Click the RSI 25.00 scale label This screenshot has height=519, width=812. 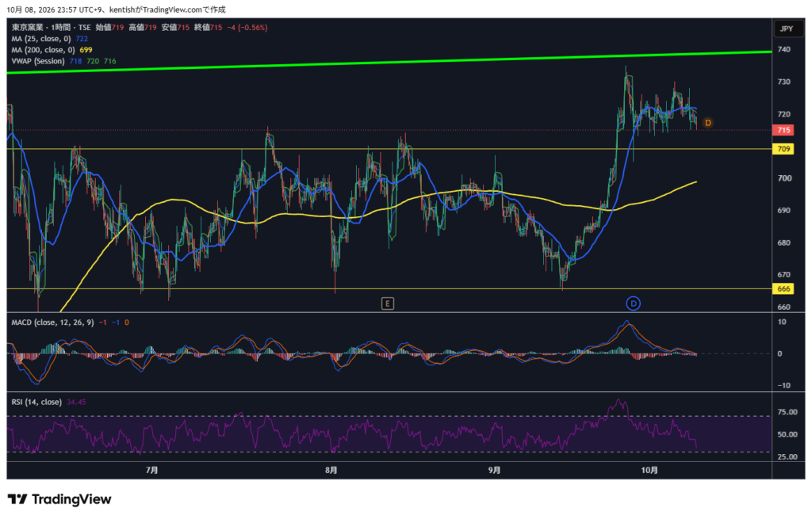[x=787, y=457]
